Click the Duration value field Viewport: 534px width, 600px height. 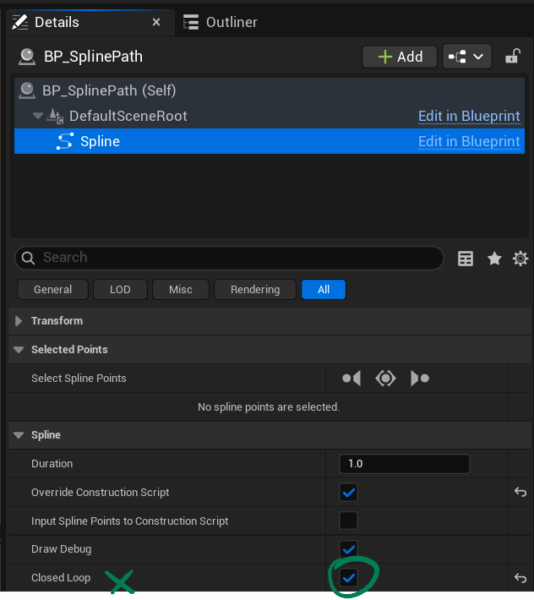404,464
